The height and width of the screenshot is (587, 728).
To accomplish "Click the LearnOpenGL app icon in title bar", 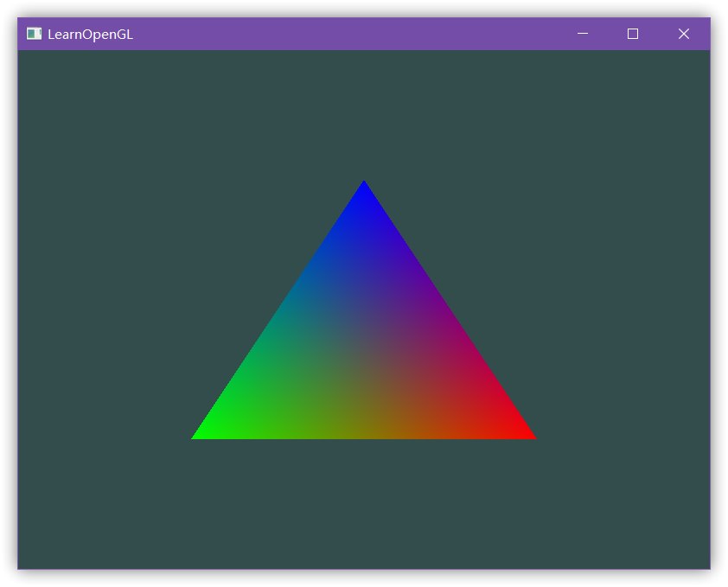I will pos(34,34).
